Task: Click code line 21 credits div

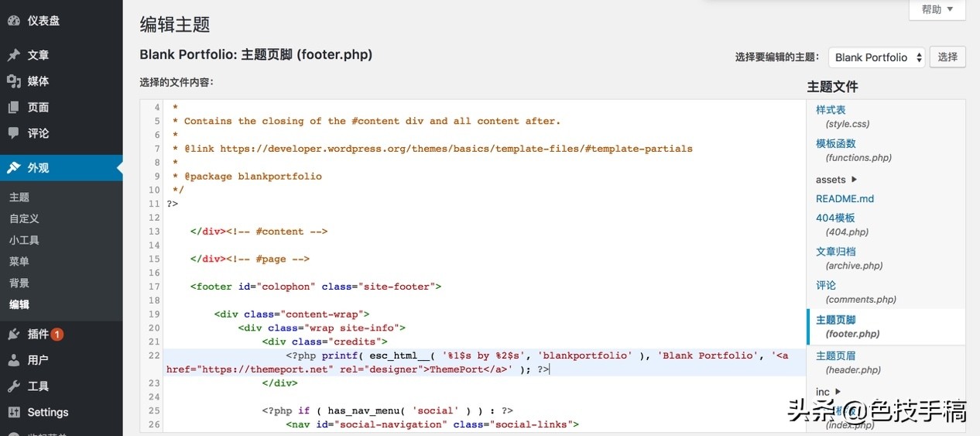Action: (x=325, y=342)
